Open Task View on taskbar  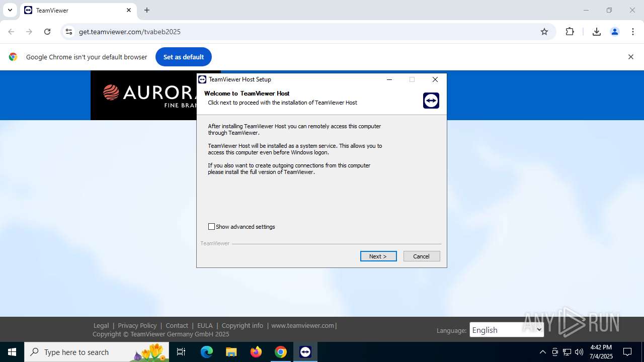point(181,352)
